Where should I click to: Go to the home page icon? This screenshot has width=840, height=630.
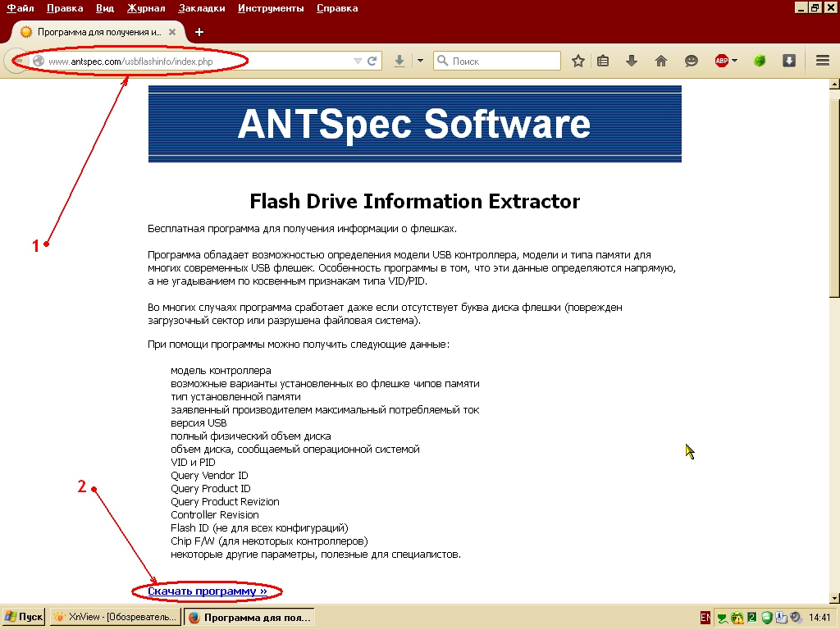coord(661,61)
